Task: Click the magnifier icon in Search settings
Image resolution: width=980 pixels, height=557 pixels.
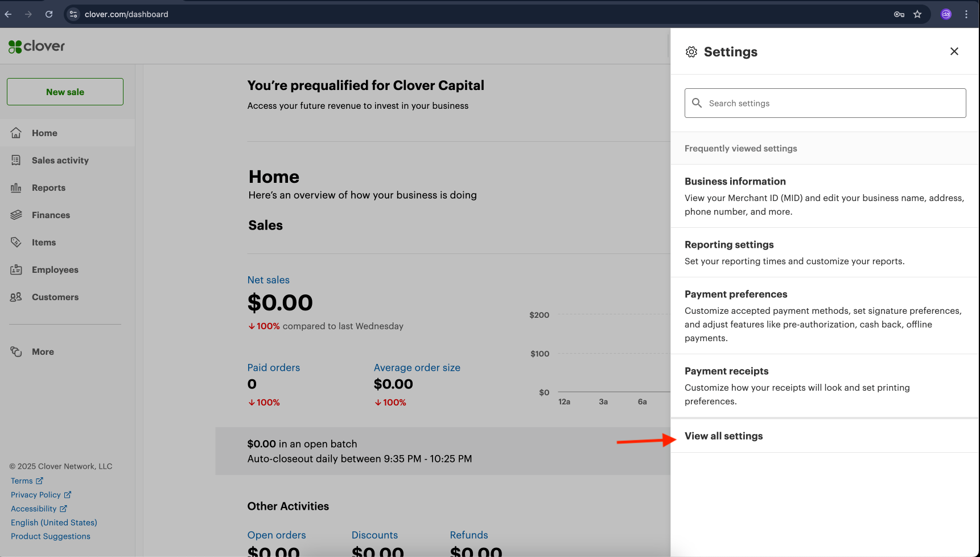Action: (697, 103)
